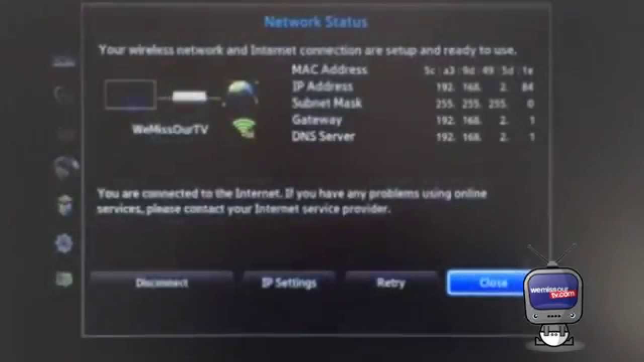Image resolution: width=644 pixels, height=362 pixels.
Task: Open the Support icon at sidebar bottom
Action: 64,279
